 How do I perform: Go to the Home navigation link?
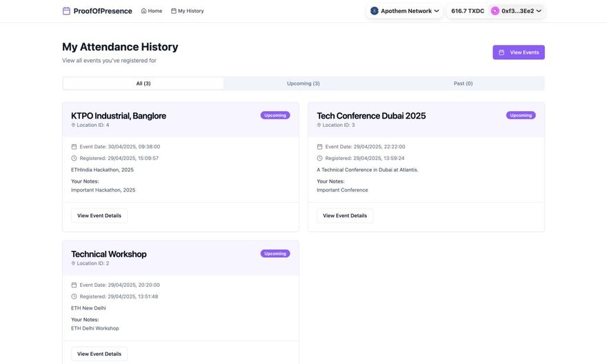pyautogui.click(x=152, y=11)
